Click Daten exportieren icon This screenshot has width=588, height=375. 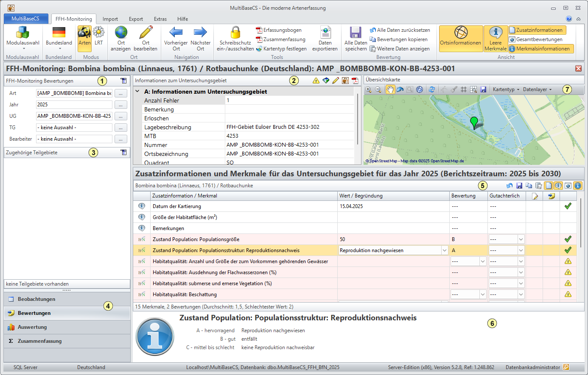click(325, 33)
